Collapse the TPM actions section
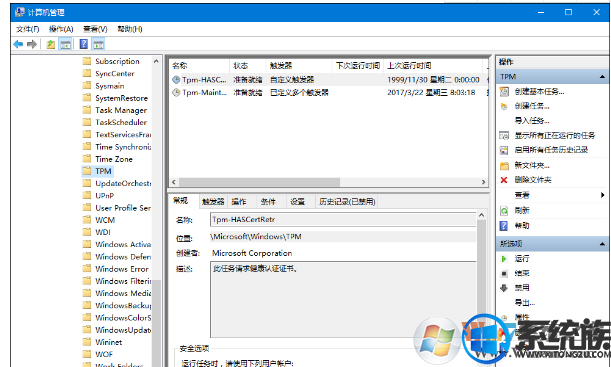 pyautogui.click(x=602, y=77)
